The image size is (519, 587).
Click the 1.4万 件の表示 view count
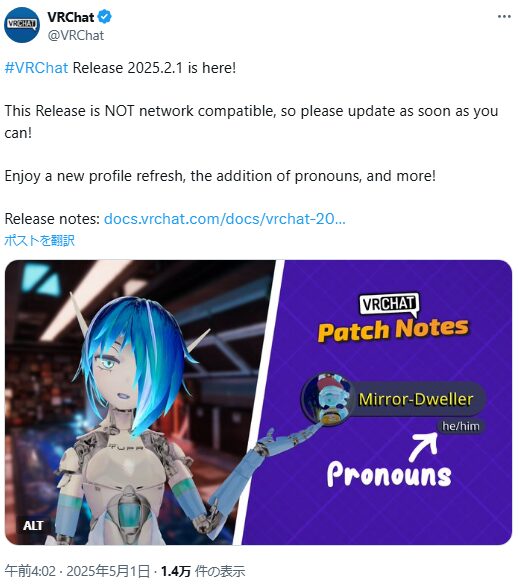point(203,571)
